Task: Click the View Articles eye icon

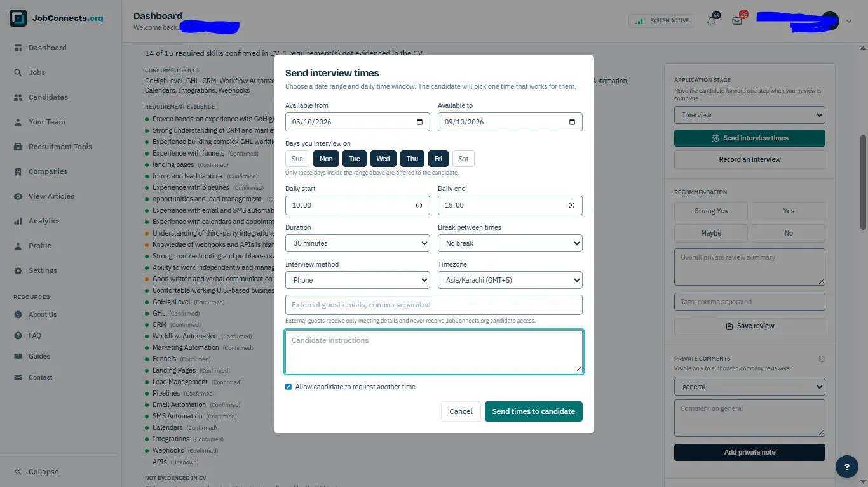Action: point(18,196)
